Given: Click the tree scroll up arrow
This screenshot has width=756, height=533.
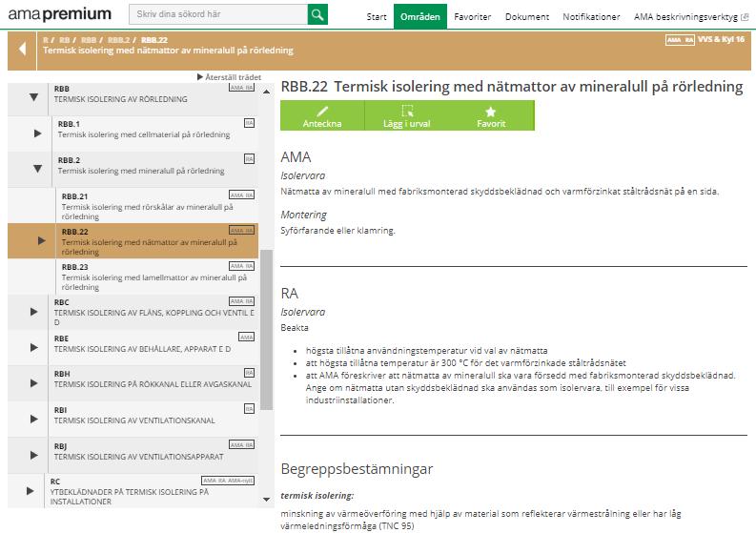Looking at the screenshot, I should [x=267, y=92].
